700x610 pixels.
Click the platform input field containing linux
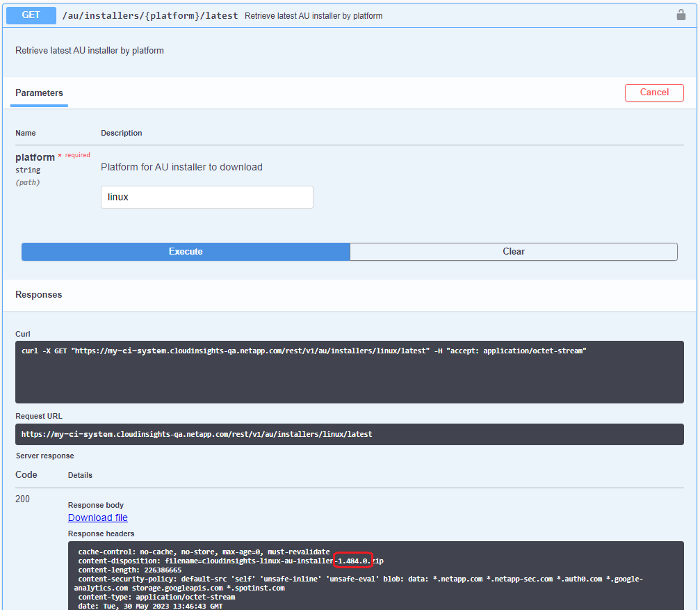point(206,197)
